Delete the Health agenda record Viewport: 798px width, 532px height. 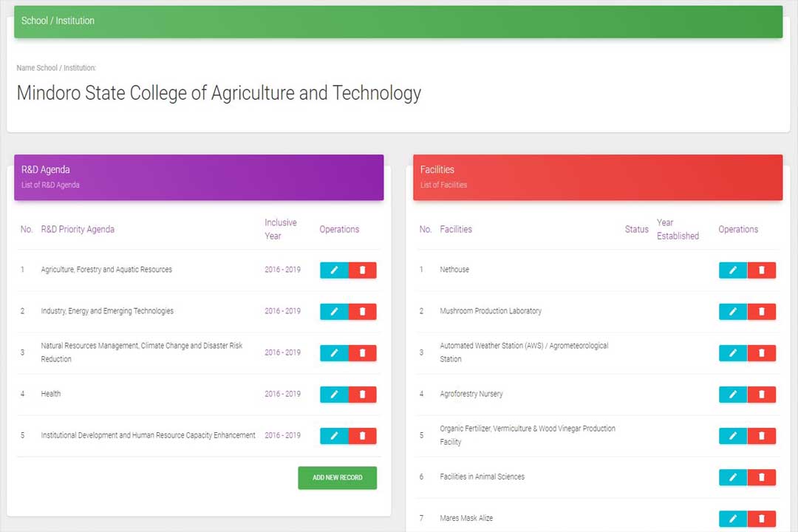[x=362, y=395]
